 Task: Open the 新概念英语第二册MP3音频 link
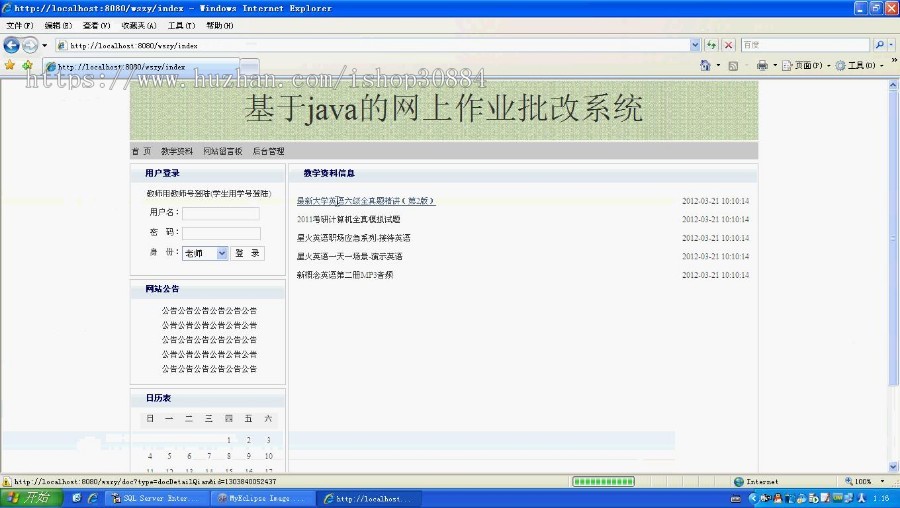(x=345, y=275)
